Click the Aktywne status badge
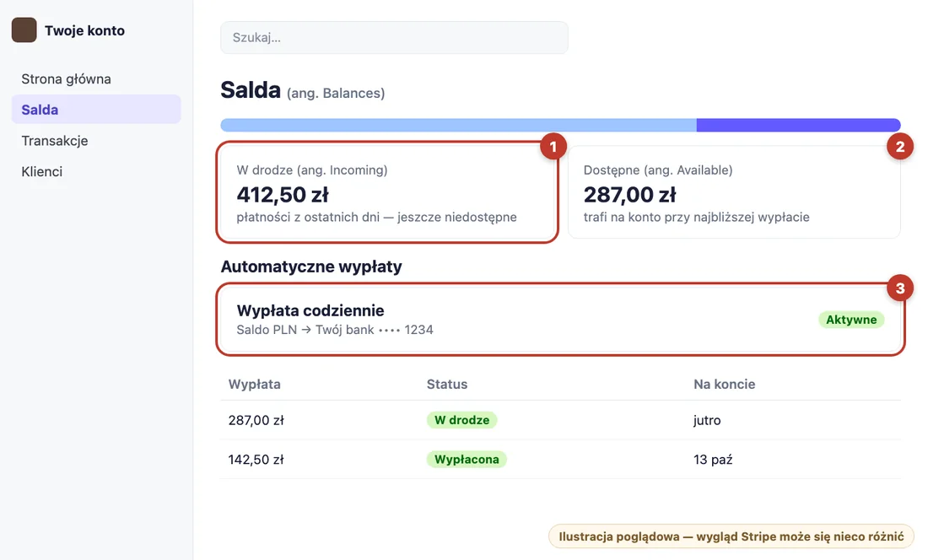Screen dimensions: 928x560 [x=851, y=320]
